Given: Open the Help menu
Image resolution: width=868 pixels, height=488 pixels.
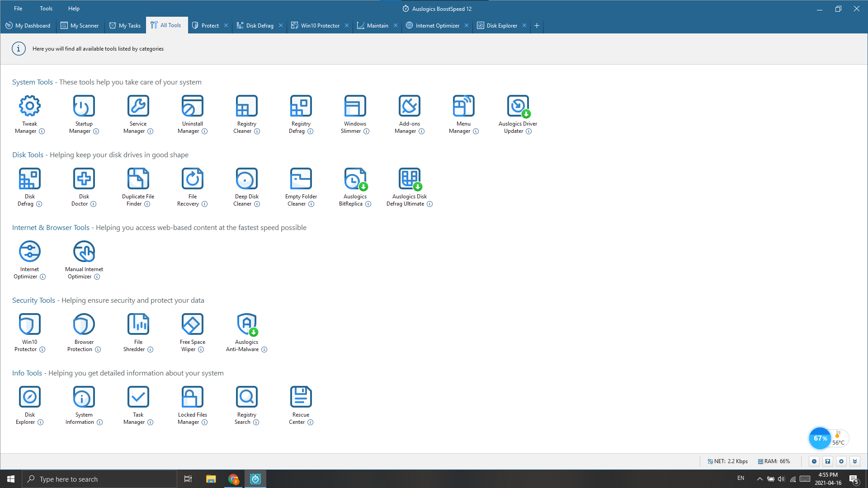Looking at the screenshot, I should pyautogui.click(x=74, y=9).
